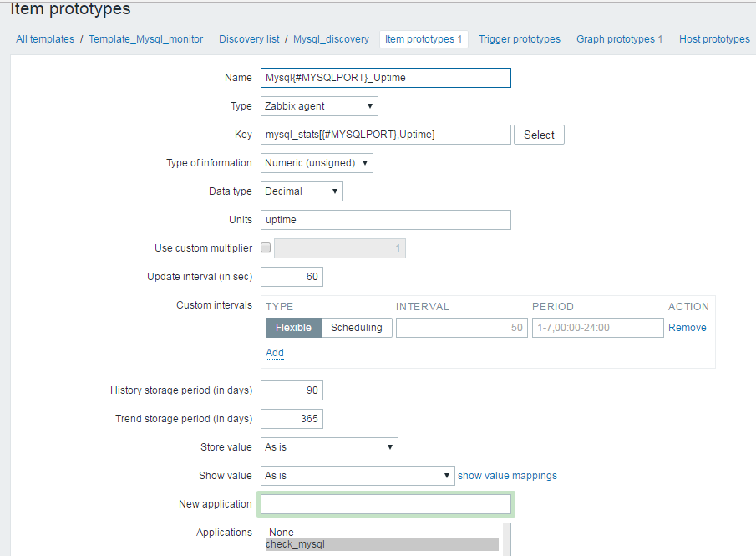
Task: Click the Applications list scrollbar
Action: click(506, 539)
